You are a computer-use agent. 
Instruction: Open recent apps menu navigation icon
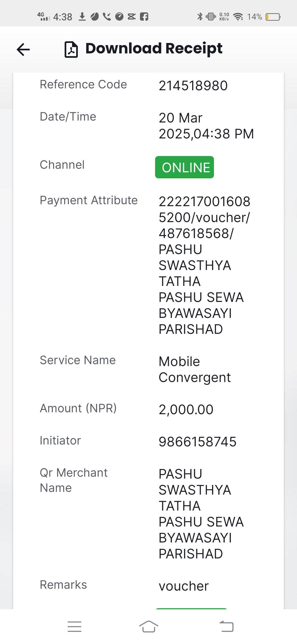75,627
